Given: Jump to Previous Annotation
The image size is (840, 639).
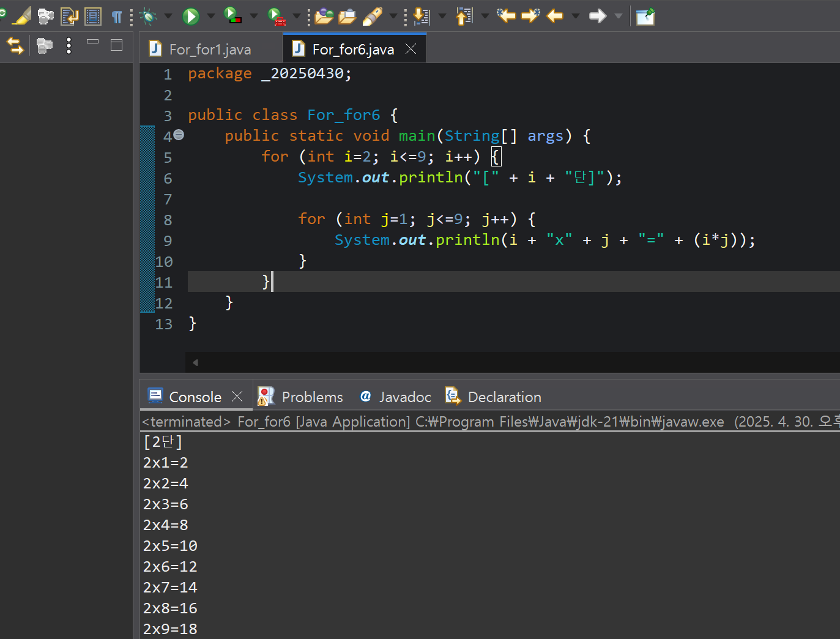Looking at the screenshot, I should click(x=464, y=16).
